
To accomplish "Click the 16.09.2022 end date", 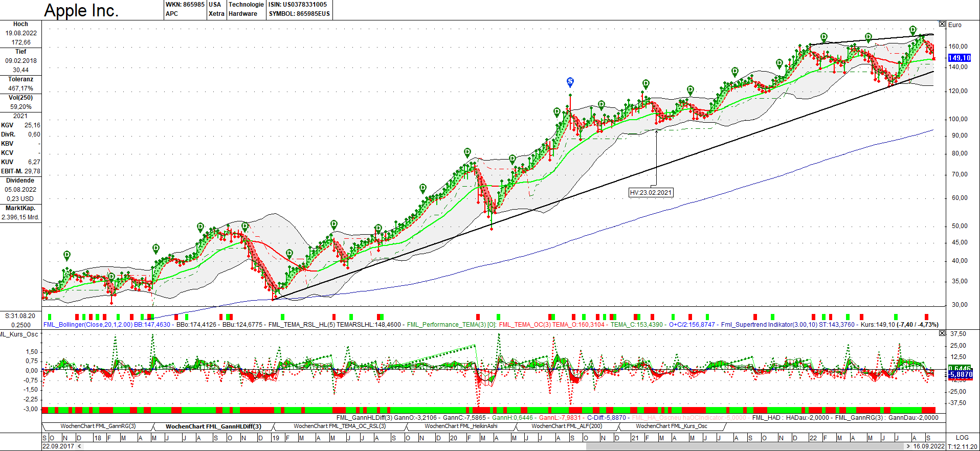I will point(929,446).
